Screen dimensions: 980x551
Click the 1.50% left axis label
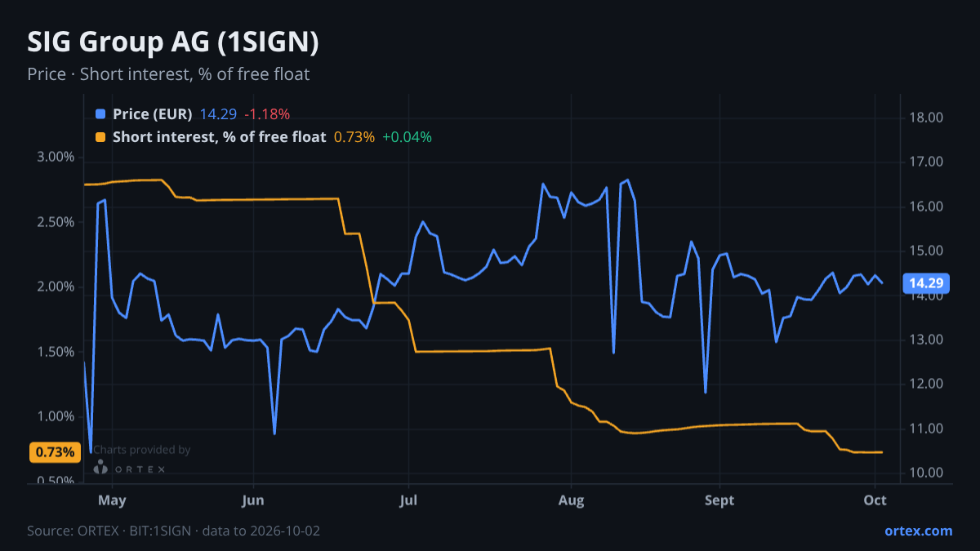(x=56, y=352)
